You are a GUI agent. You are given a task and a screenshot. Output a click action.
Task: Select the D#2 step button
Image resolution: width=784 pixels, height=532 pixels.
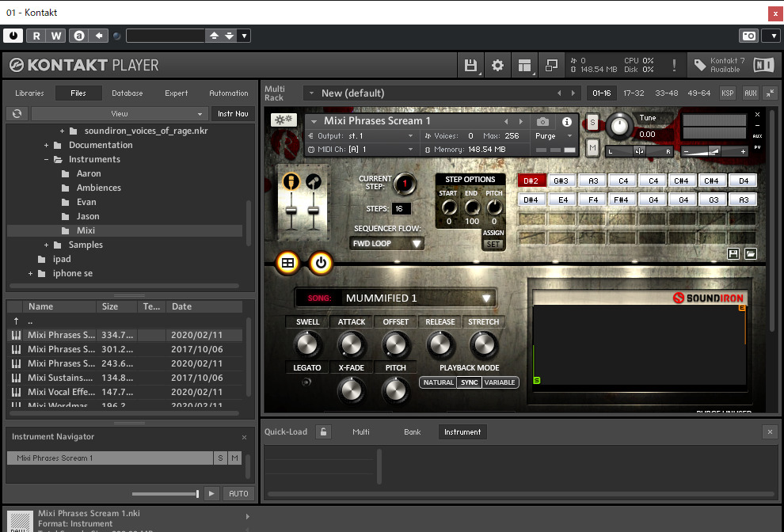(531, 181)
